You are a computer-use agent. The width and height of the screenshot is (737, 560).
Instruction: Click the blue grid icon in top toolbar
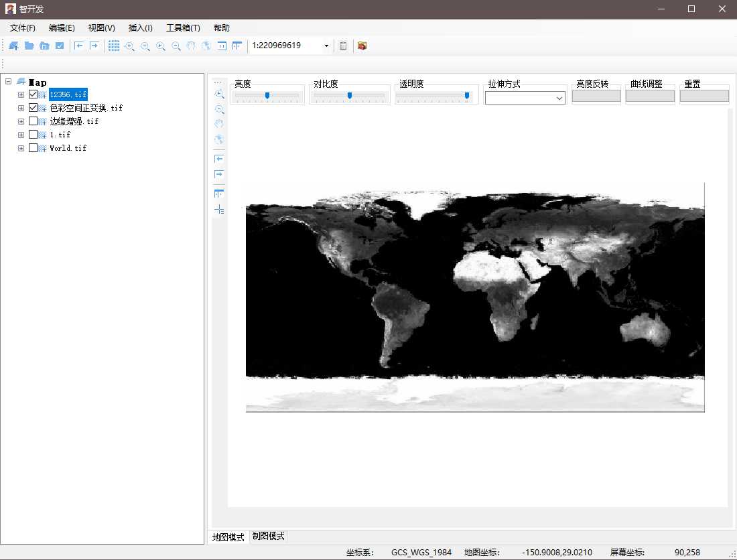point(114,46)
